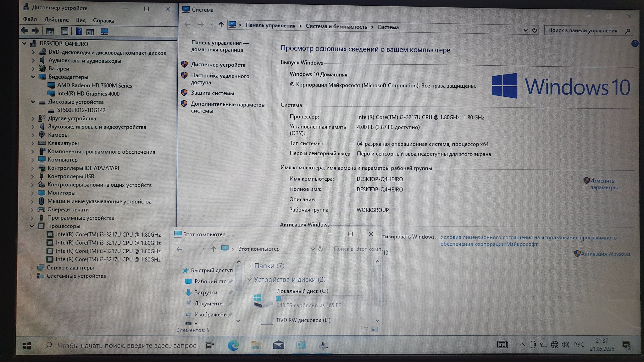Collapse the Видеоадаптеры tree node

tap(33, 77)
